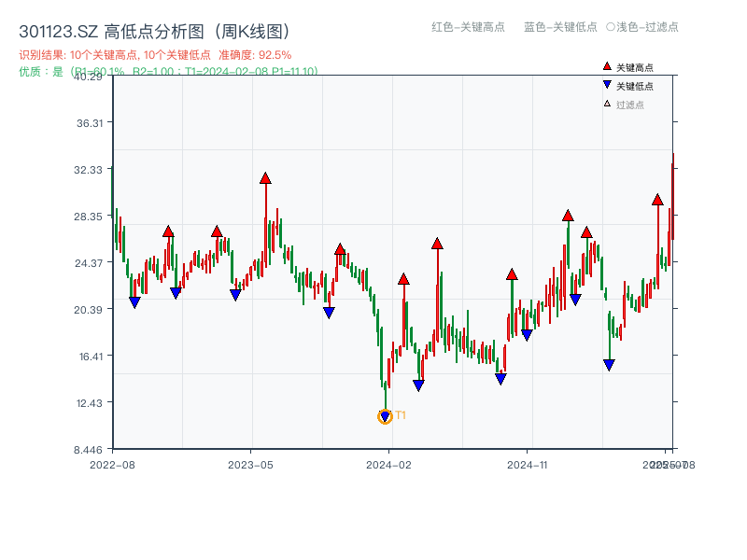Click the 浅色-过滤点 circle label

point(642,27)
